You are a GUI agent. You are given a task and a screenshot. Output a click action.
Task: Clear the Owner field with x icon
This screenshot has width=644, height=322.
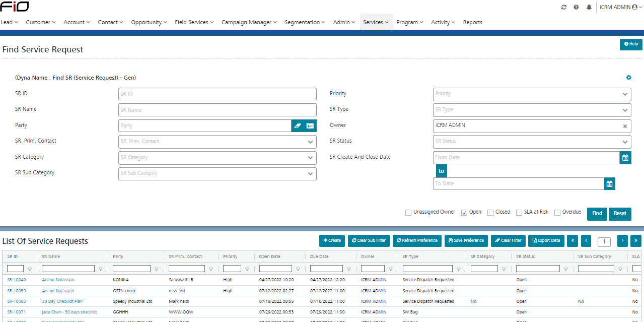pyautogui.click(x=625, y=126)
